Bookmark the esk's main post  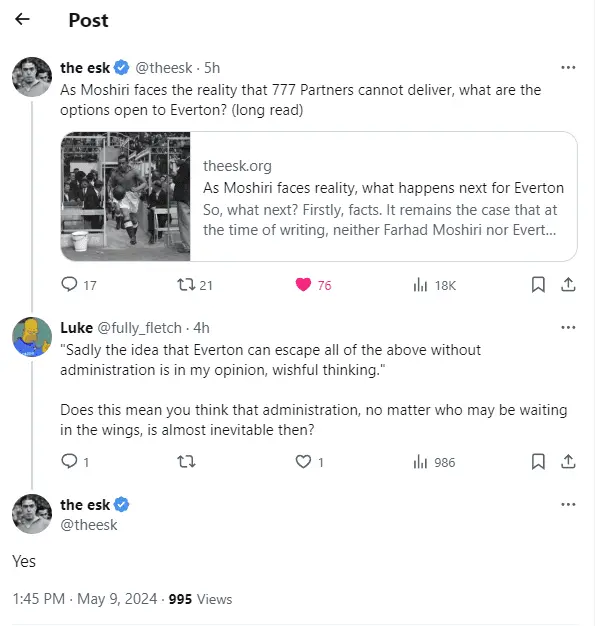(538, 285)
